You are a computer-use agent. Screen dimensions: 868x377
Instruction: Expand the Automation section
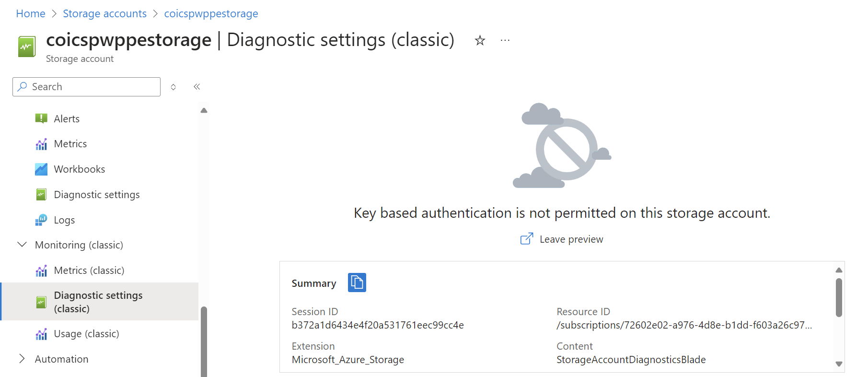tap(22, 358)
